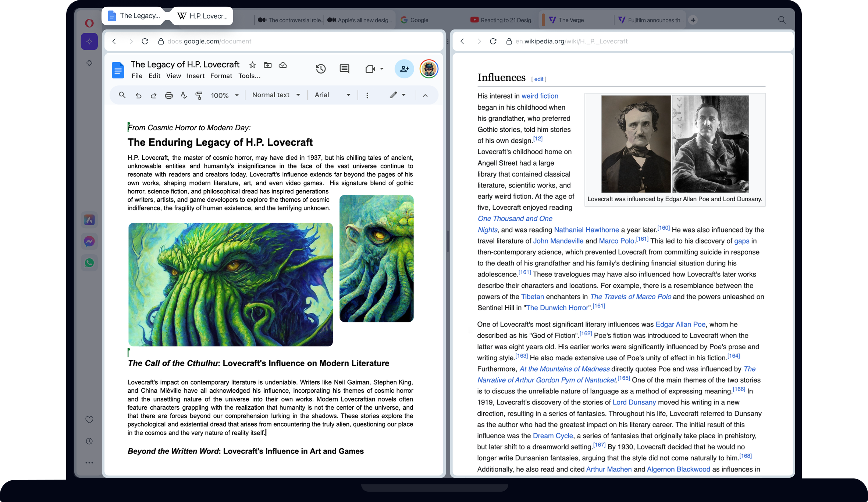Open the Google account avatar
The width and height of the screenshot is (868, 502).
point(429,69)
